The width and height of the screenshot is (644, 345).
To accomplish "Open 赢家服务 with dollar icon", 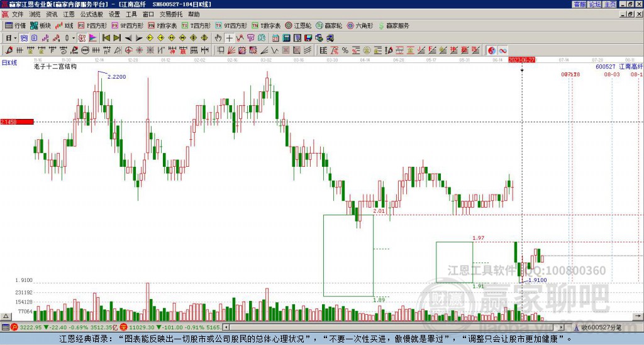I will click(x=394, y=25).
